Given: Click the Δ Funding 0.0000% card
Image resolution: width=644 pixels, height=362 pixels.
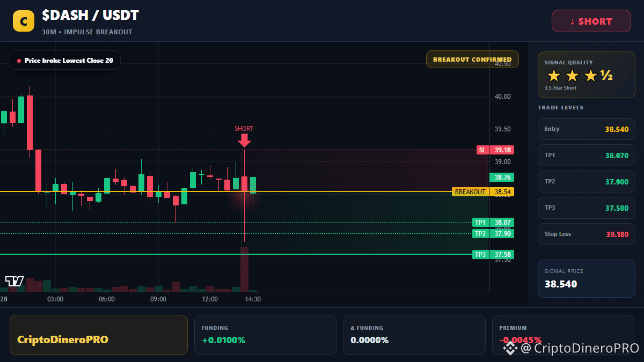Looking at the screenshot, I should coord(414,335).
